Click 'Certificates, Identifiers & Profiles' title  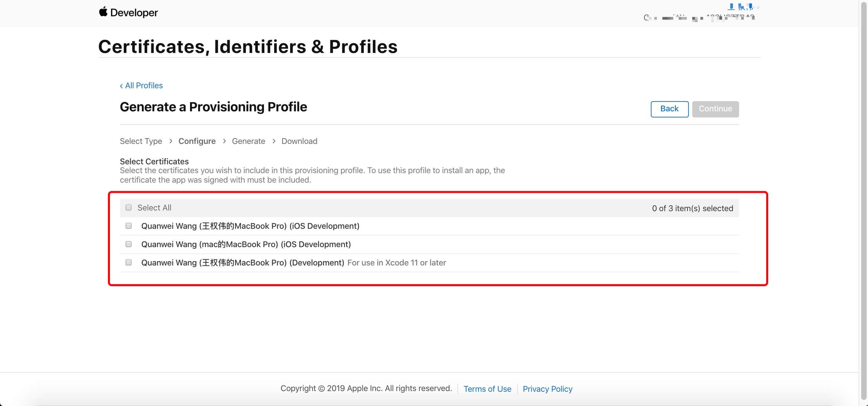coord(248,47)
